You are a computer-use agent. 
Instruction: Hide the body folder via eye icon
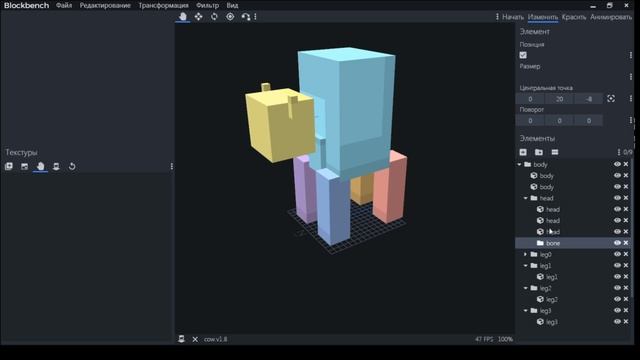click(x=617, y=164)
